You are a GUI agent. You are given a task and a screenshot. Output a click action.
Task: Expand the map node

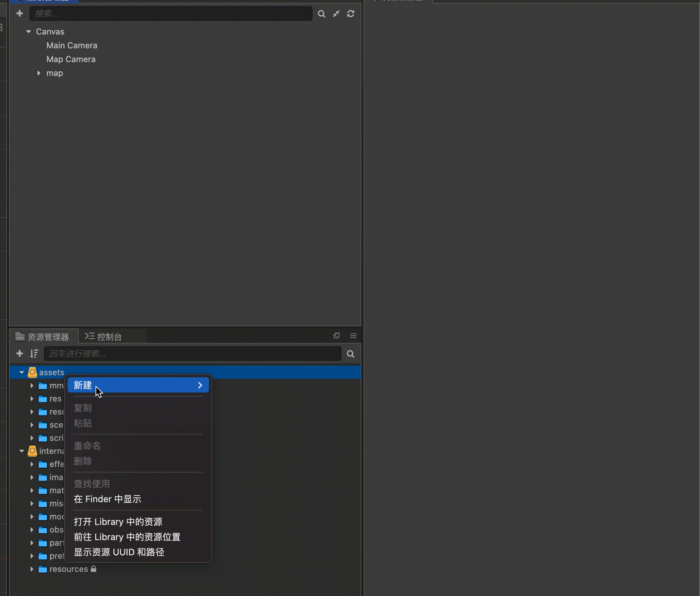[39, 73]
